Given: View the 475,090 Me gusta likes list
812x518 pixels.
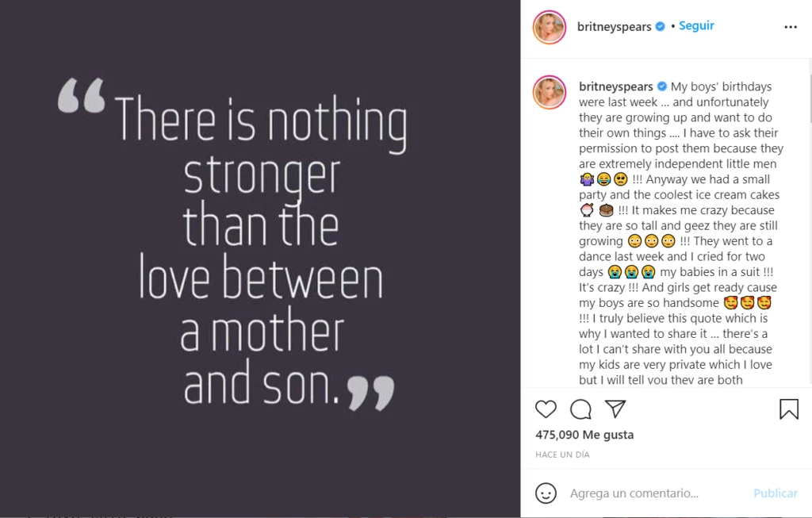Looking at the screenshot, I should coord(584,435).
